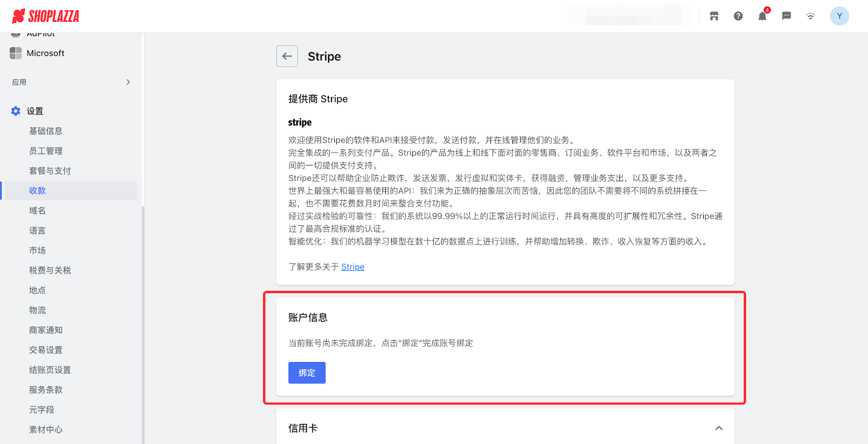This screenshot has height=444, width=868.
Task: Go to 员工管理 settings
Action: coord(46,151)
